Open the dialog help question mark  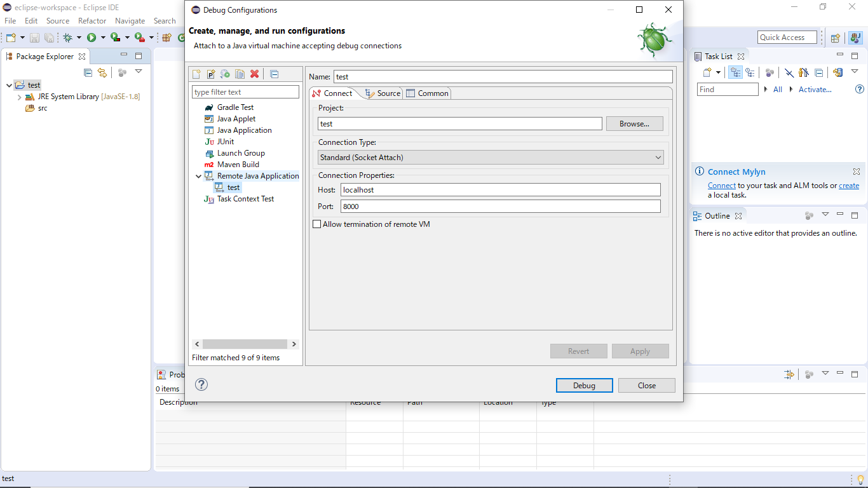pos(201,384)
